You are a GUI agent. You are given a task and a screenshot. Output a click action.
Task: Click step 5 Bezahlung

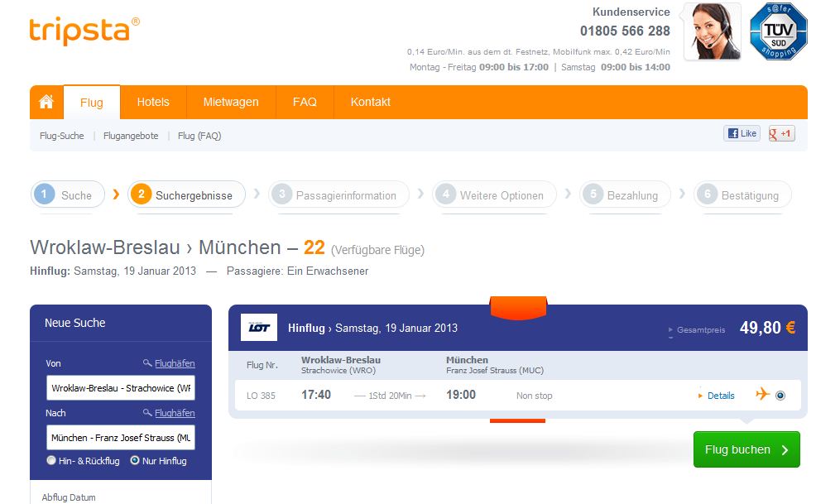625,195
